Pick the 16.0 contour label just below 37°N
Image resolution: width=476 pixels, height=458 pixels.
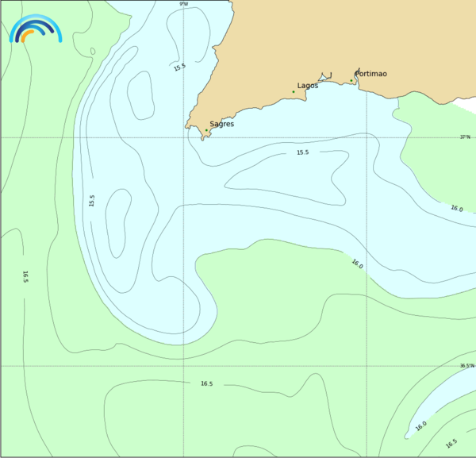[x=456, y=209]
